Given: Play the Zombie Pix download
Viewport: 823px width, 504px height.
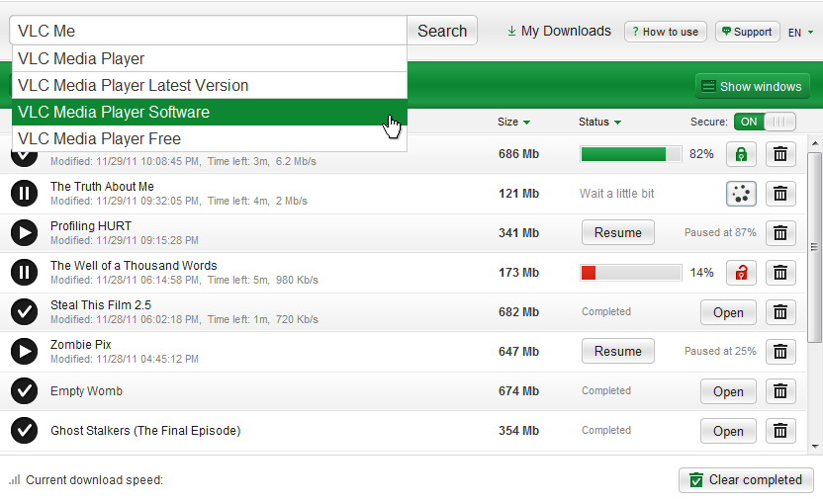Looking at the screenshot, I should [24, 352].
